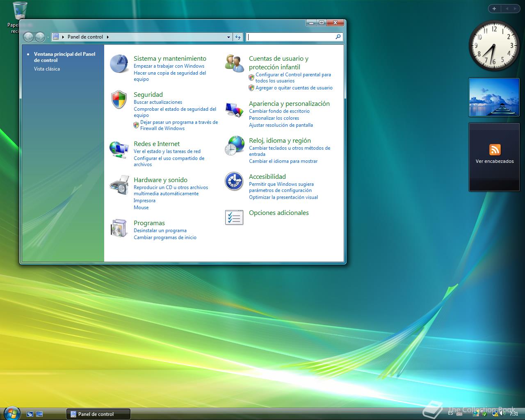The width and height of the screenshot is (525, 420).
Task: Click the Forward arrow navigation button
Action: 40,37
